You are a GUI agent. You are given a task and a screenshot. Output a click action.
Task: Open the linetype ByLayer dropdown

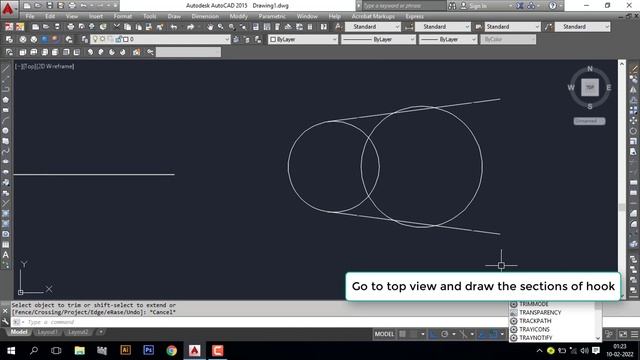(x=378, y=39)
